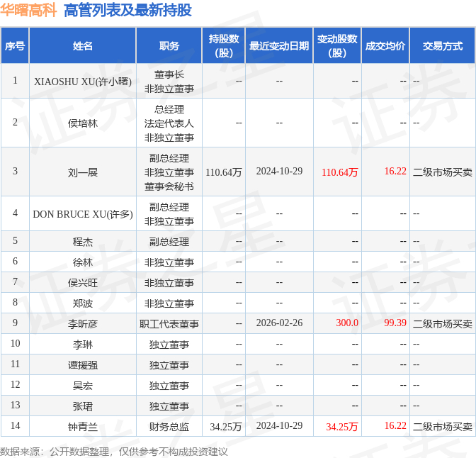Click the name 刘一展
The image size is (476, 458).
pos(83,172)
